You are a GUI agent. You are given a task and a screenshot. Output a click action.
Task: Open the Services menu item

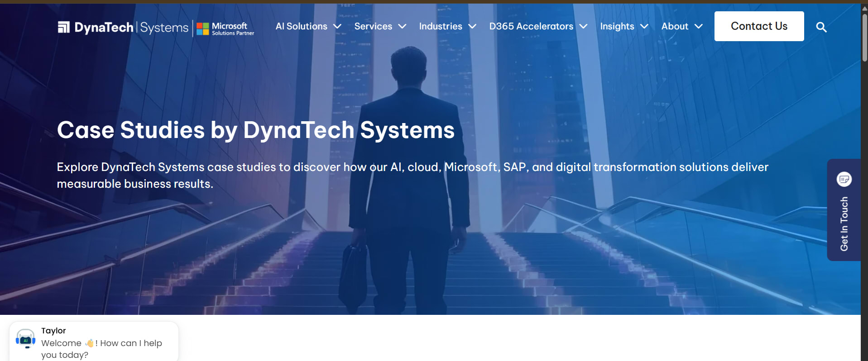[x=373, y=26]
